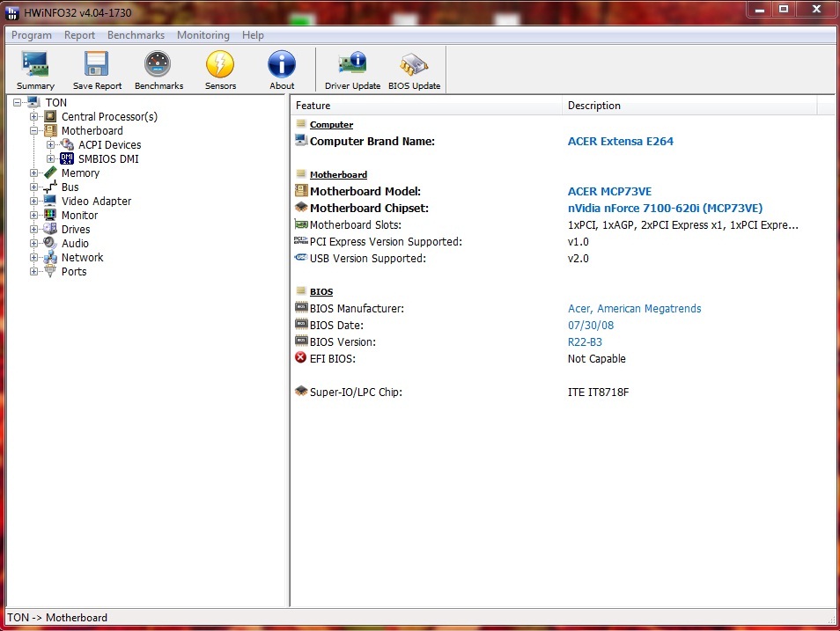Click the Super-IO/LPC Chip icon
Image resolution: width=840 pixels, height=631 pixels.
pyautogui.click(x=301, y=391)
